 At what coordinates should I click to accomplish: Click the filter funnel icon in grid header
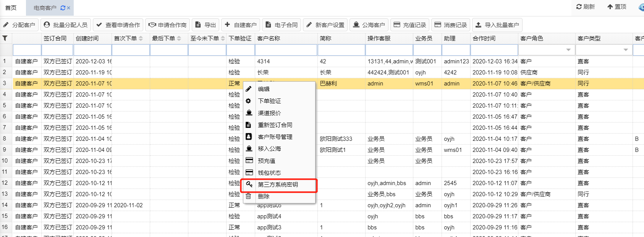pyautogui.click(x=5, y=38)
